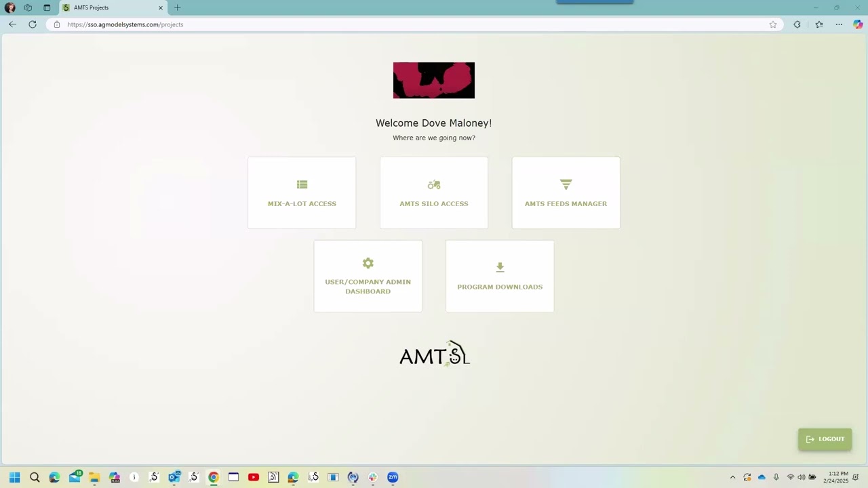868x488 pixels.
Task: Open File Explorer from taskbar
Action: coord(94,477)
